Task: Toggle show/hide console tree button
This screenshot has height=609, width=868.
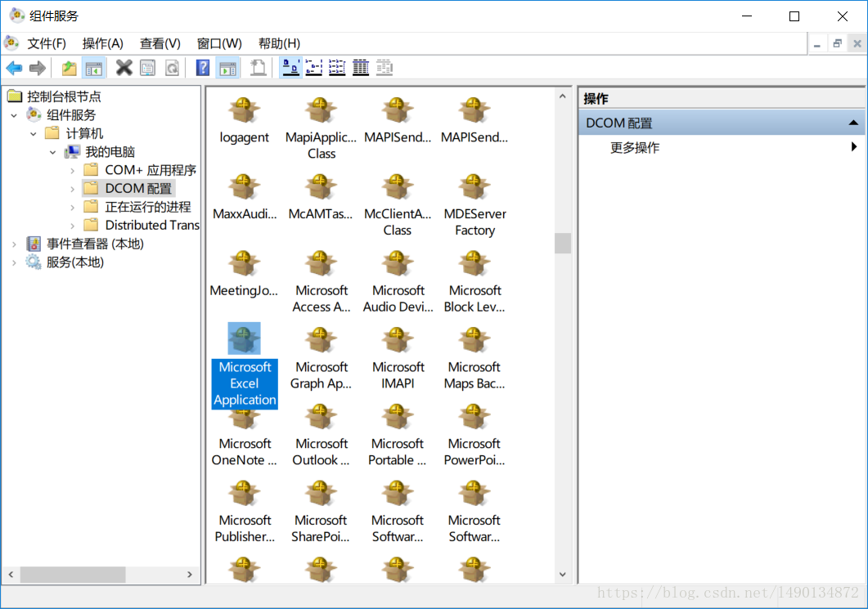Action: click(x=93, y=68)
